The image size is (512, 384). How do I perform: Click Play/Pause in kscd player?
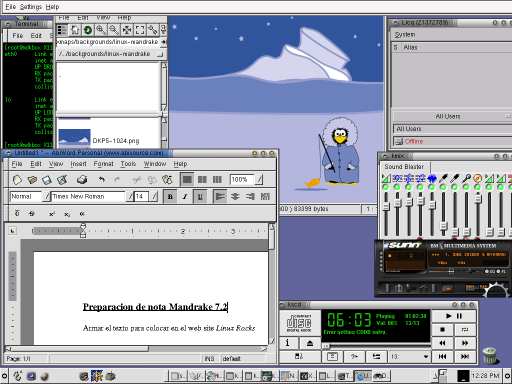pos(454,316)
